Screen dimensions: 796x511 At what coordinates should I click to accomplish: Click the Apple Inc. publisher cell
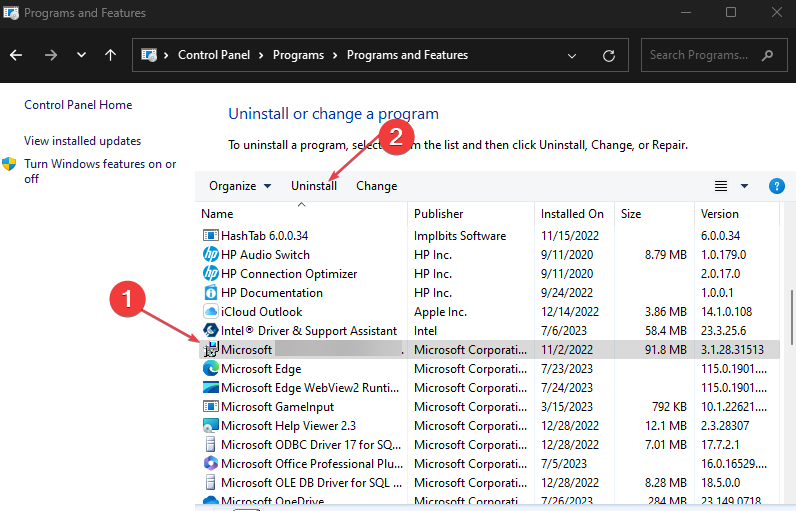[x=440, y=312]
